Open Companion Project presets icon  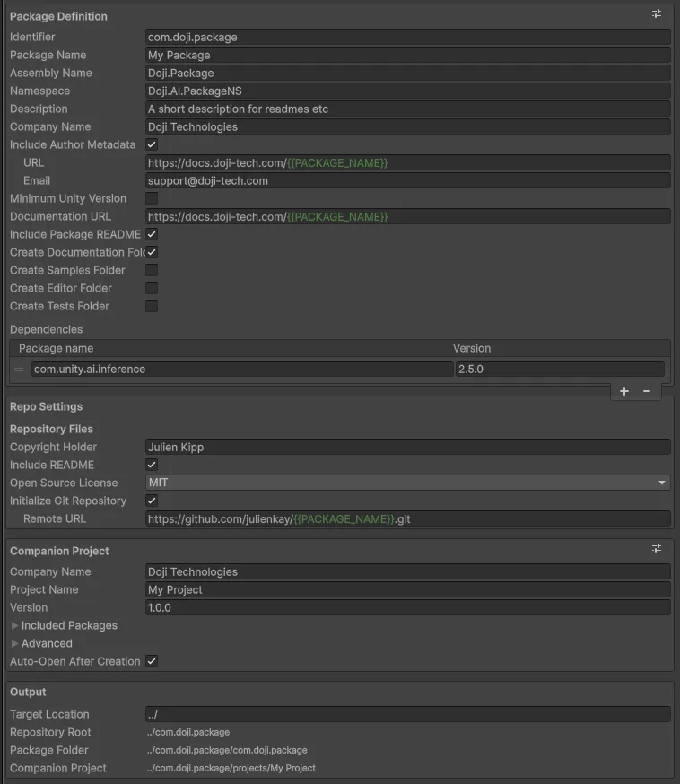click(x=657, y=548)
